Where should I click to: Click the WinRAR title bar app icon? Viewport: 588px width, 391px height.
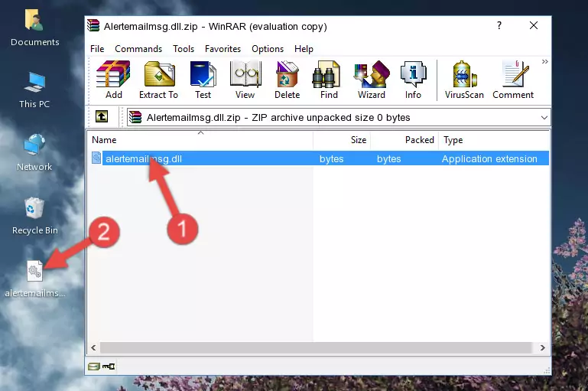click(93, 26)
